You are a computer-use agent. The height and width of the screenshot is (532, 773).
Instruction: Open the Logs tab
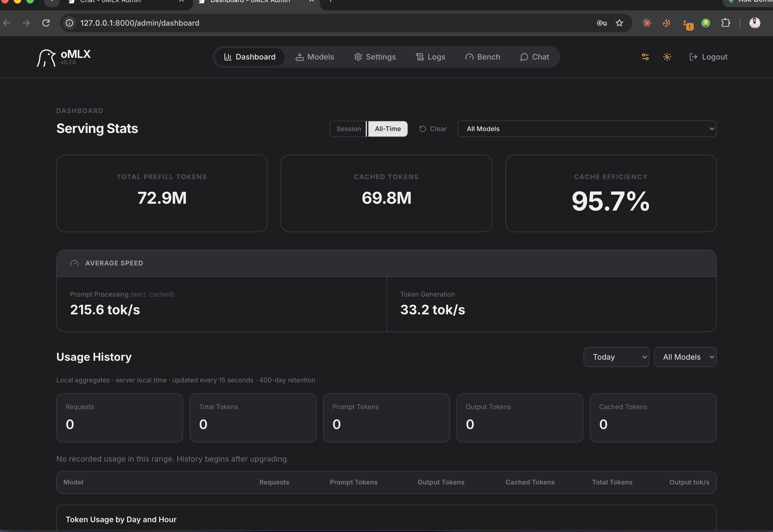[431, 57]
